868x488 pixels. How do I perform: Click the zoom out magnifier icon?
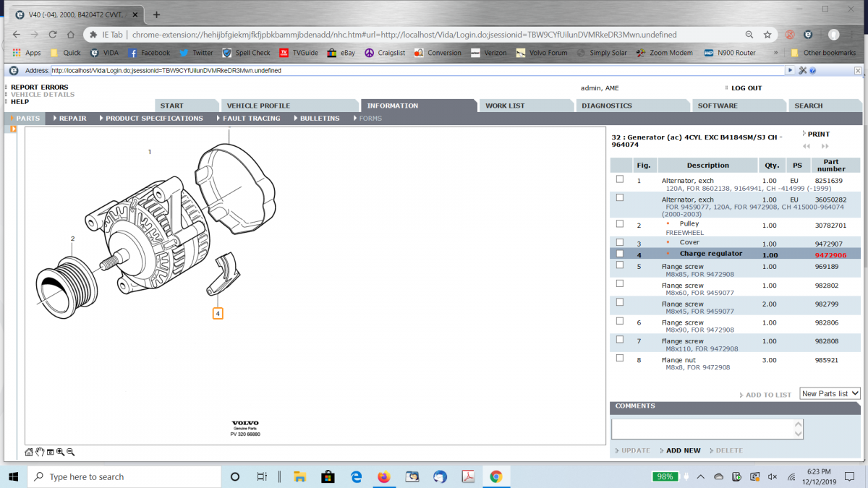(x=70, y=452)
